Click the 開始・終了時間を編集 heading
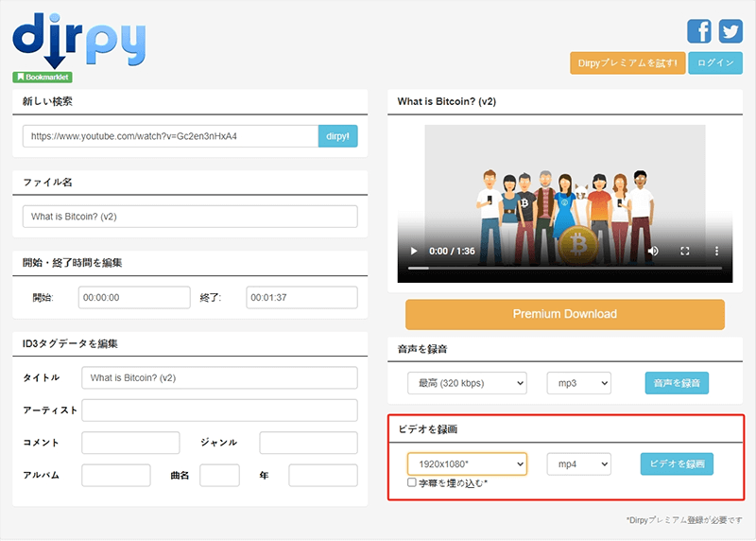 click(x=72, y=263)
